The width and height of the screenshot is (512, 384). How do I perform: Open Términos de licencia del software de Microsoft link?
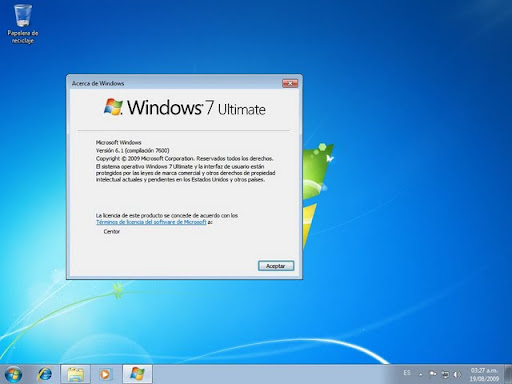[x=151, y=222]
